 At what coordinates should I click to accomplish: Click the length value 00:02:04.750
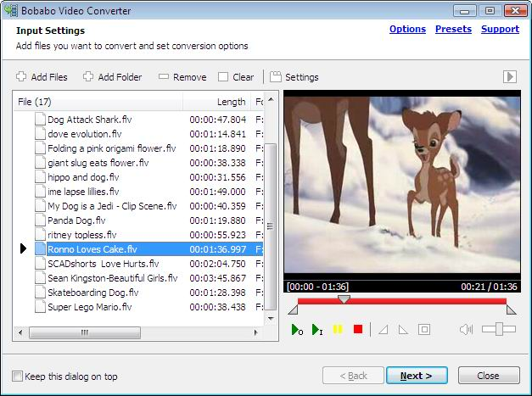[x=217, y=264]
